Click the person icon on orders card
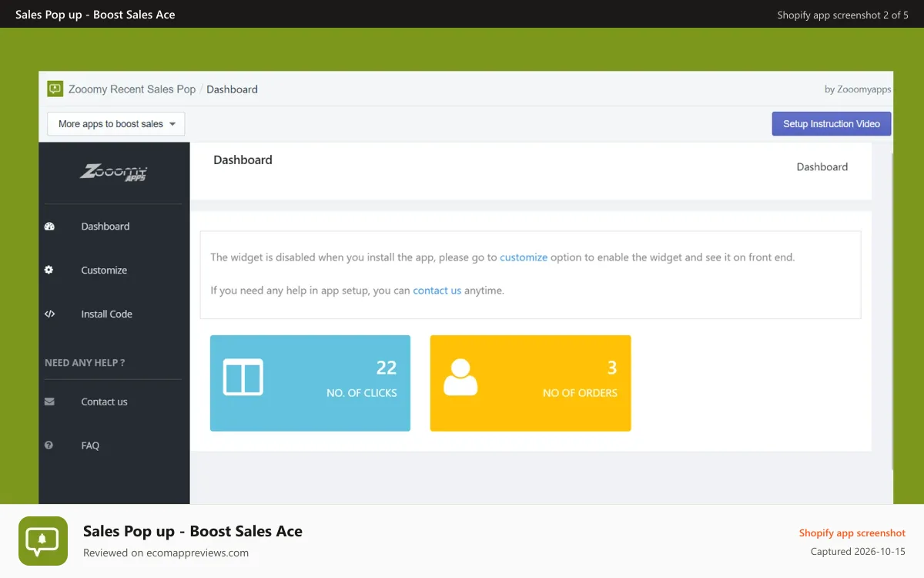The height and width of the screenshot is (578, 924). point(460,378)
